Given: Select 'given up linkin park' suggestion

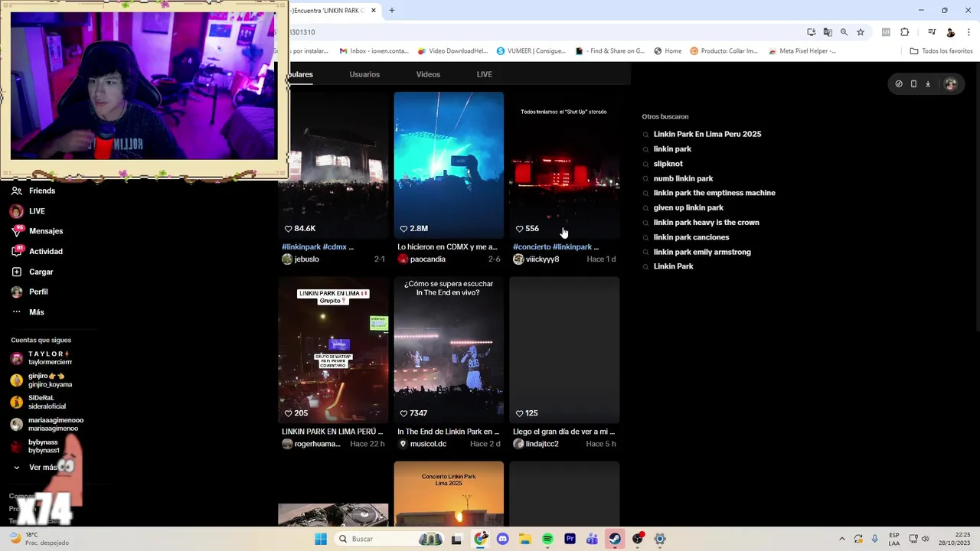Looking at the screenshot, I should click(688, 207).
